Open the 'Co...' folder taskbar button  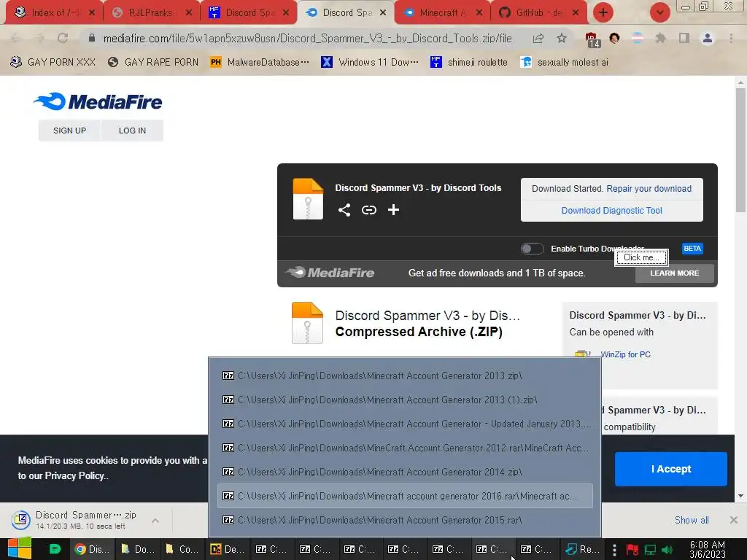coord(182,549)
